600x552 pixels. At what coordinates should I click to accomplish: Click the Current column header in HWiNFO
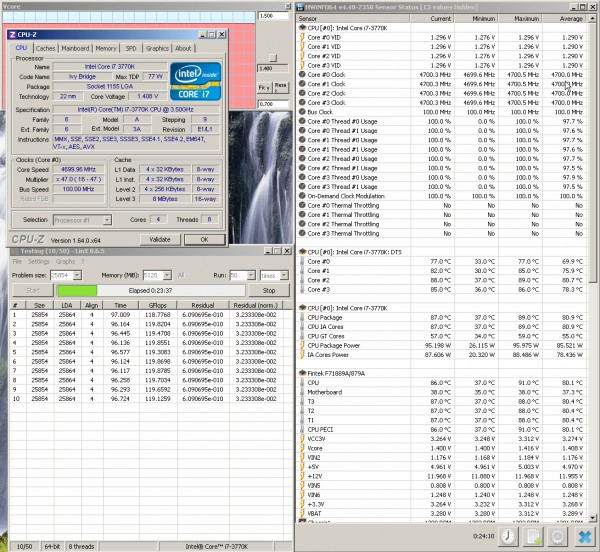[x=432, y=18]
